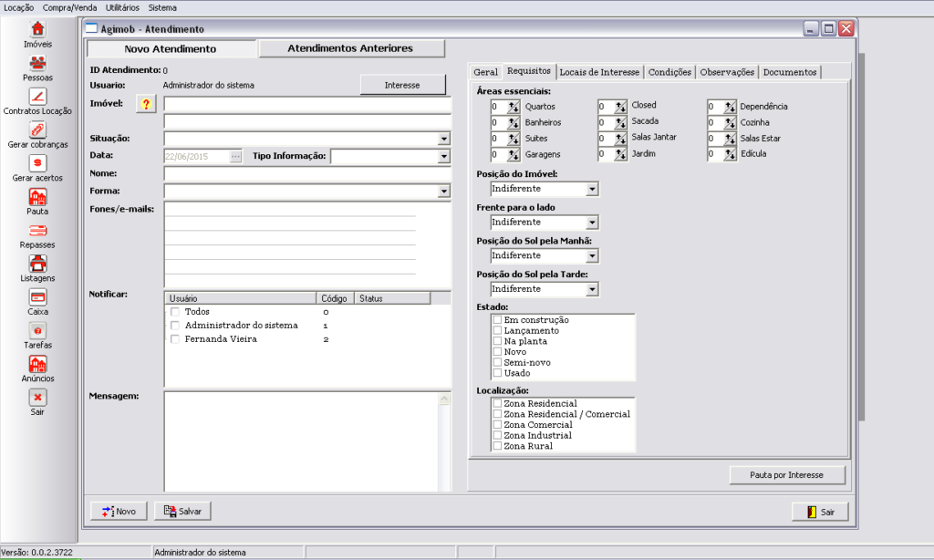Open the Compra/Venda menu
The image size is (934, 560).
tap(69, 7)
